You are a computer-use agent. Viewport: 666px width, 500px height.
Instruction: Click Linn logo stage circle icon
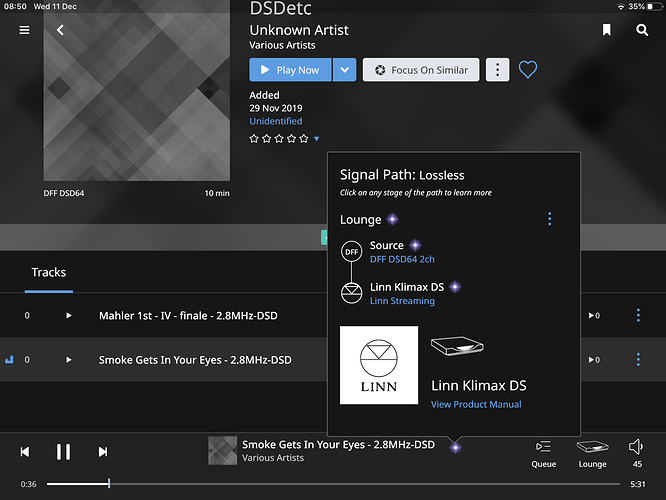[351, 293]
